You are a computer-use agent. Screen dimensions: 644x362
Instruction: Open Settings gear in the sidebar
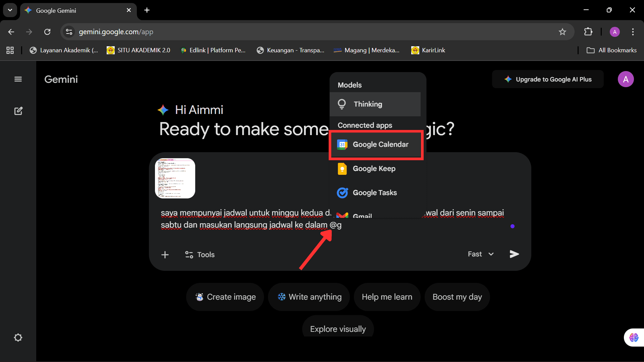point(18,338)
